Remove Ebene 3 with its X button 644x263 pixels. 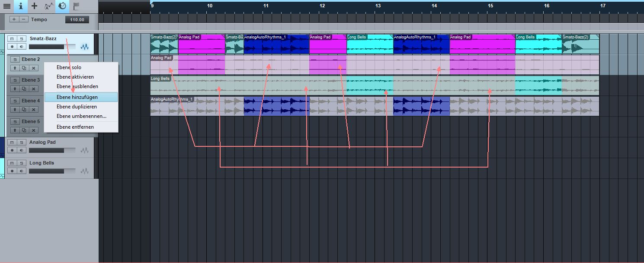(34, 89)
